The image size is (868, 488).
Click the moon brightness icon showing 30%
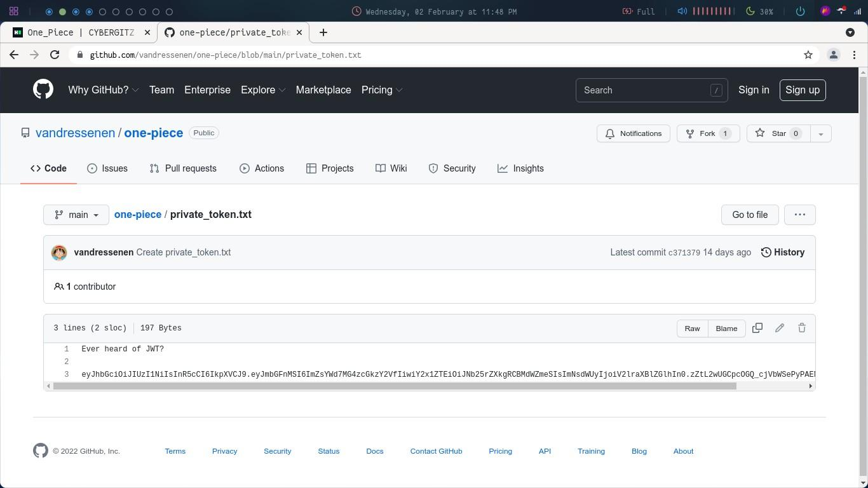[x=750, y=11]
